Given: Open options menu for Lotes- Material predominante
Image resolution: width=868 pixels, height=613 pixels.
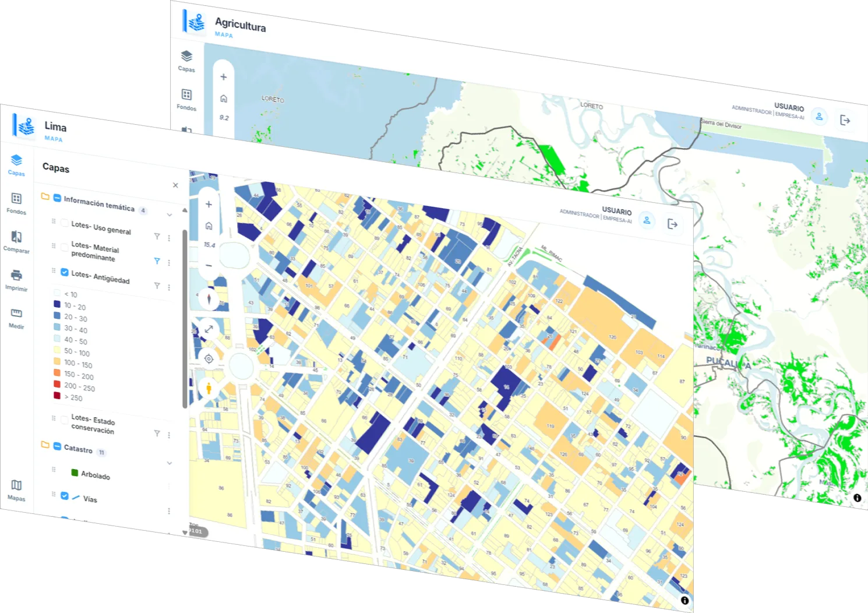Looking at the screenshot, I should pyautogui.click(x=169, y=263).
